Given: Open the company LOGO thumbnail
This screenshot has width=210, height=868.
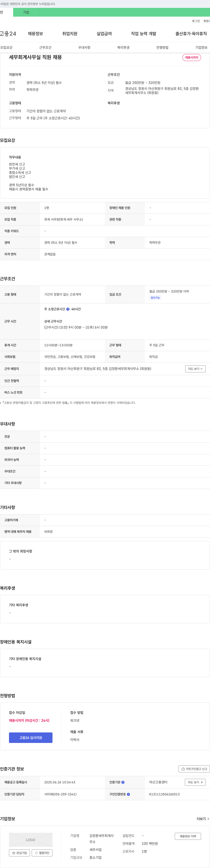Looking at the screenshot, I should [x=31, y=840].
